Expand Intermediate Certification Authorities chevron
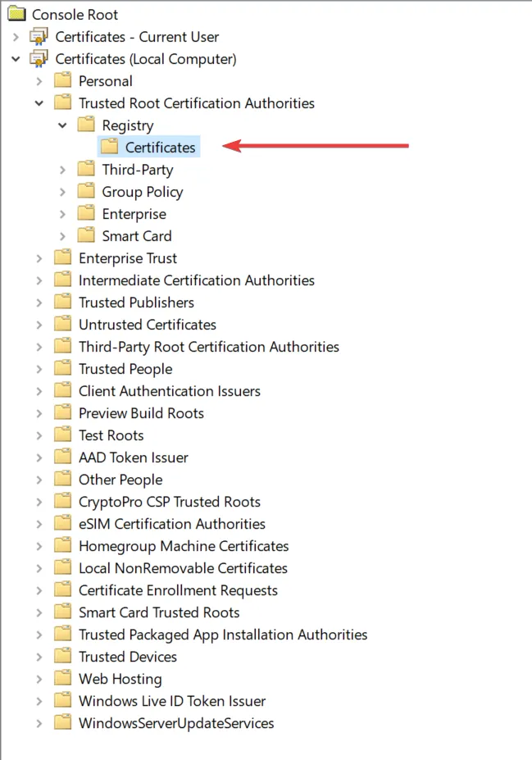Screen dimensions: 532x760 tap(39, 280)
